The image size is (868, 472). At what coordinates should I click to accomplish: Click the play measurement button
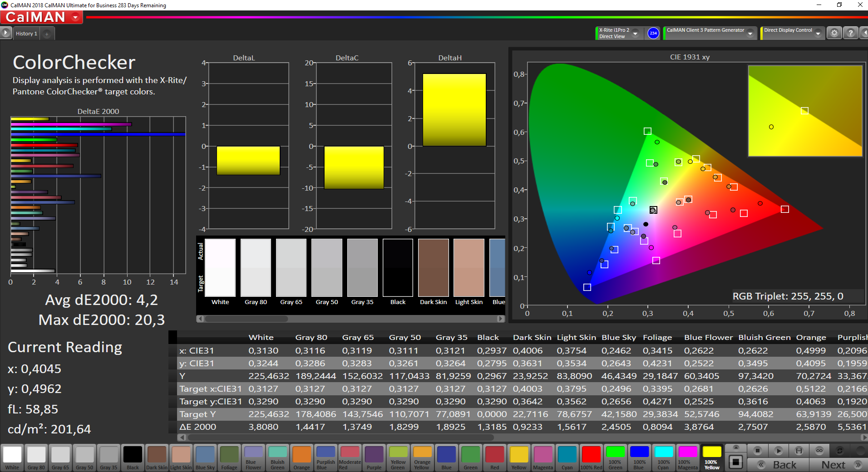point(778,451)
